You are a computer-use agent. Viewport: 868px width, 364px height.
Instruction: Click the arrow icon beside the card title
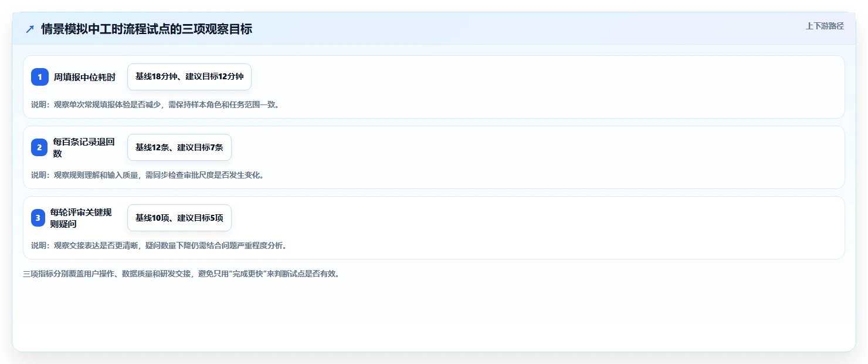(x=30, y=29)
